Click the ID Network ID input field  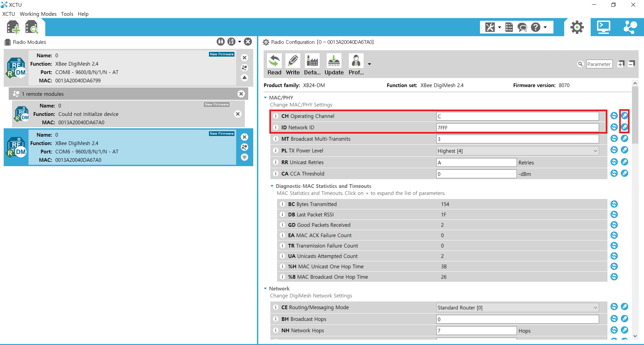pos(518,128)
